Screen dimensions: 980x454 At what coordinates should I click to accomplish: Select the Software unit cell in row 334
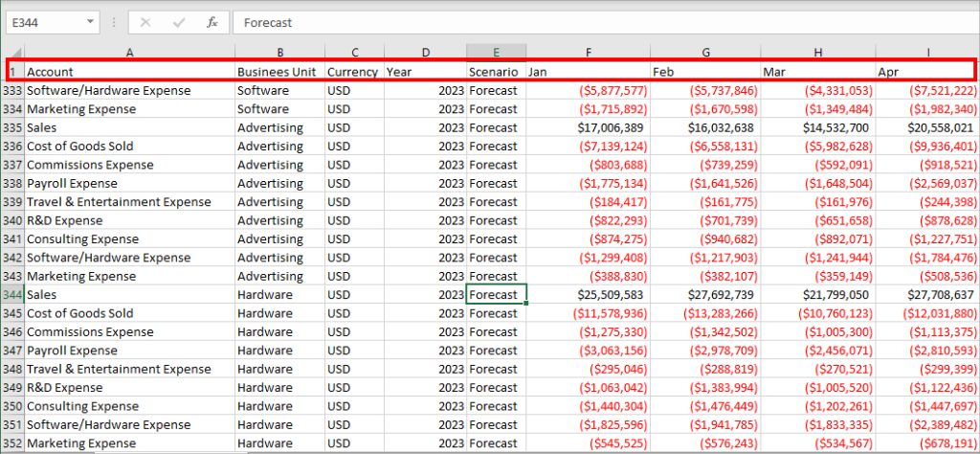coord(280,109)
